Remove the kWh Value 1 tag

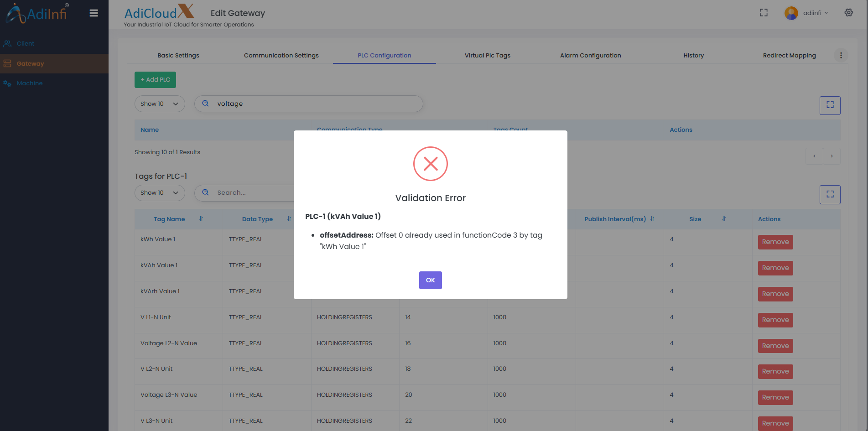[775, 242]
